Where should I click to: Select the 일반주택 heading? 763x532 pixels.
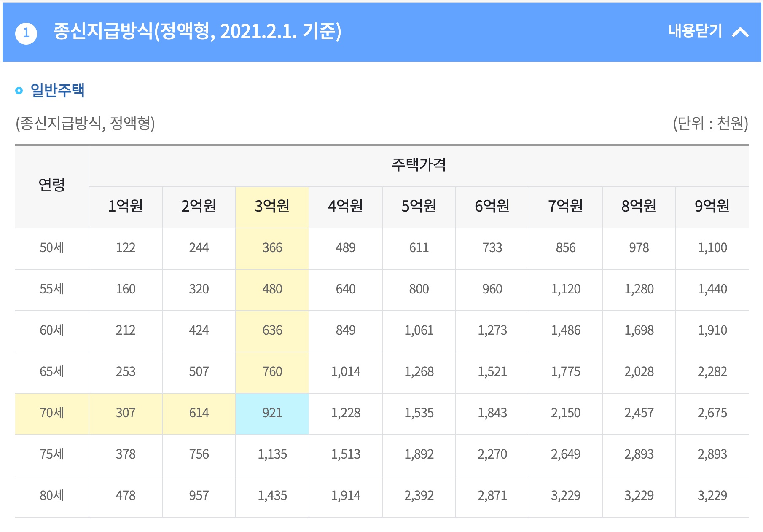pos(58,90)
